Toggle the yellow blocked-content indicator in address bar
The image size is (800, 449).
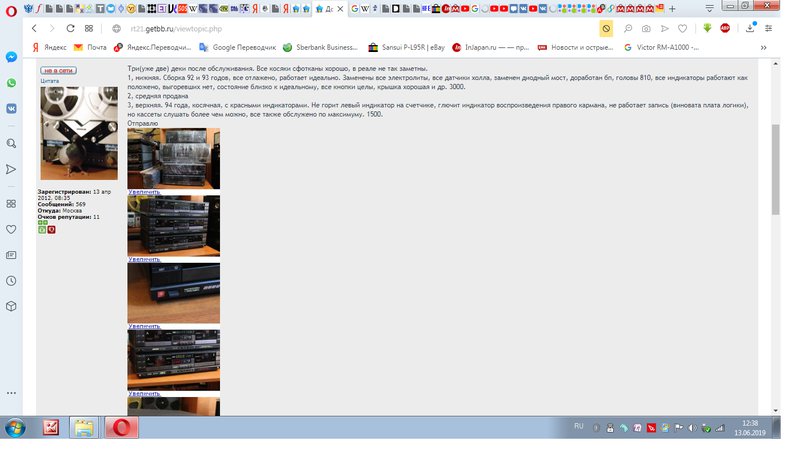tap(606, 29)
